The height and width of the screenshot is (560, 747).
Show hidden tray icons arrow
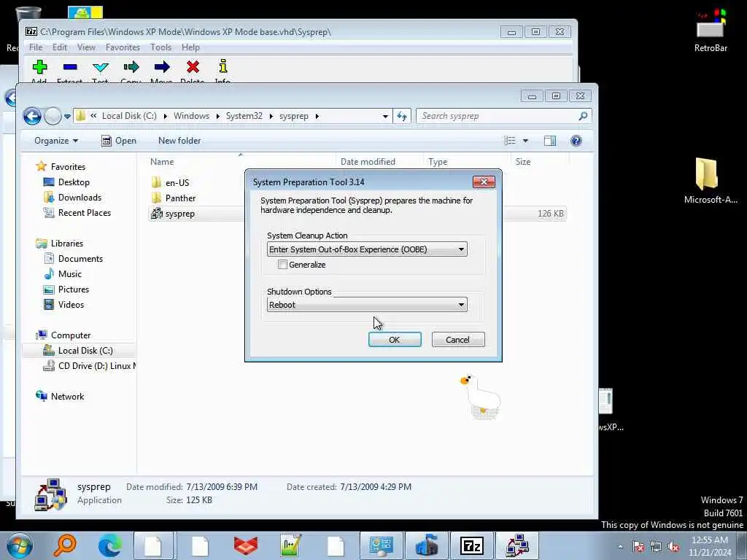click(620, 547)
